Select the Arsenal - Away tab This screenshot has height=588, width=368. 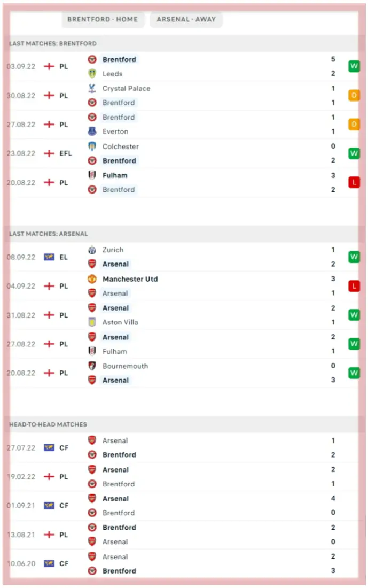(186, 19)
